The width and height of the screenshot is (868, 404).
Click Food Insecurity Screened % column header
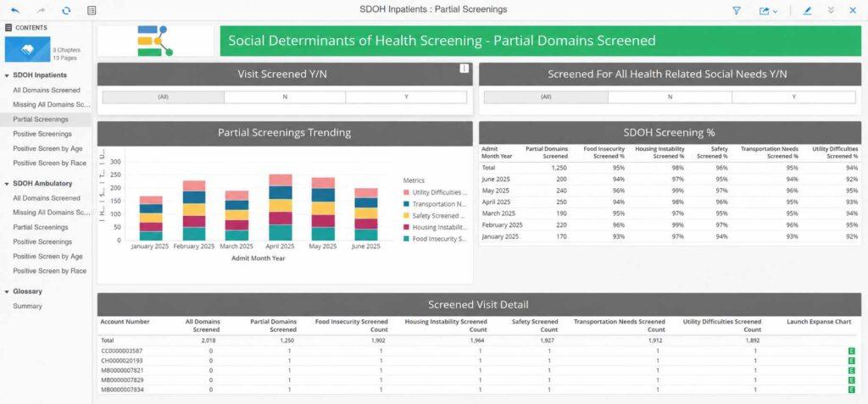click(604, 152)
